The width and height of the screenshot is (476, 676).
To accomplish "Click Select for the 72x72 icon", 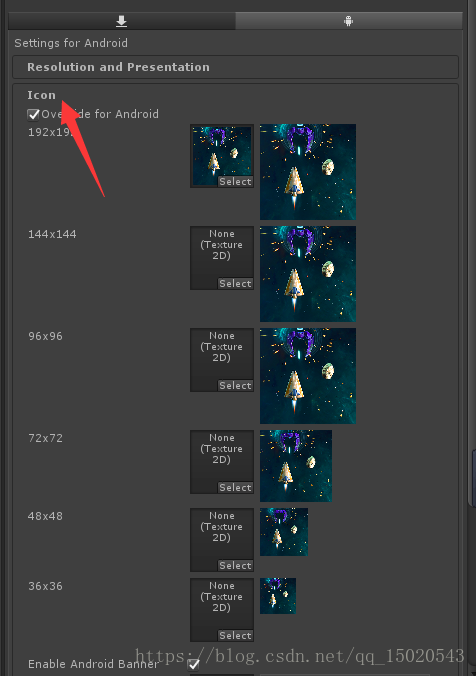I will tap(235, 487).
